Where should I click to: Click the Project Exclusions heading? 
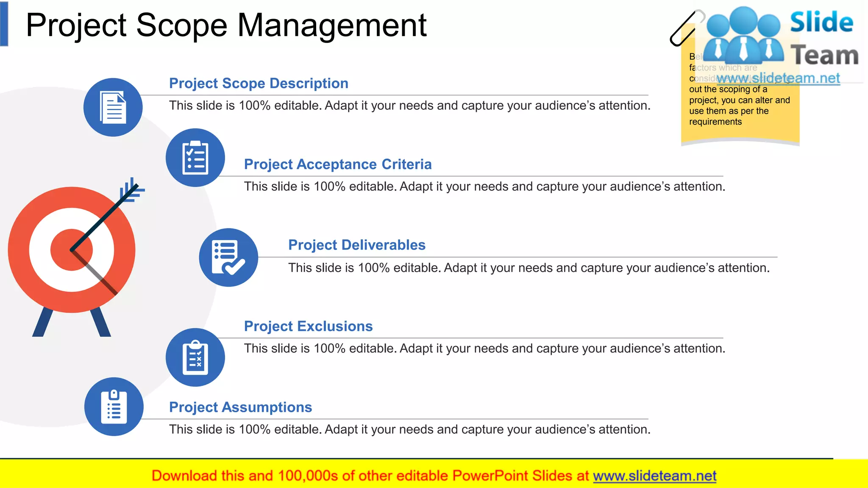pos(308,326)
